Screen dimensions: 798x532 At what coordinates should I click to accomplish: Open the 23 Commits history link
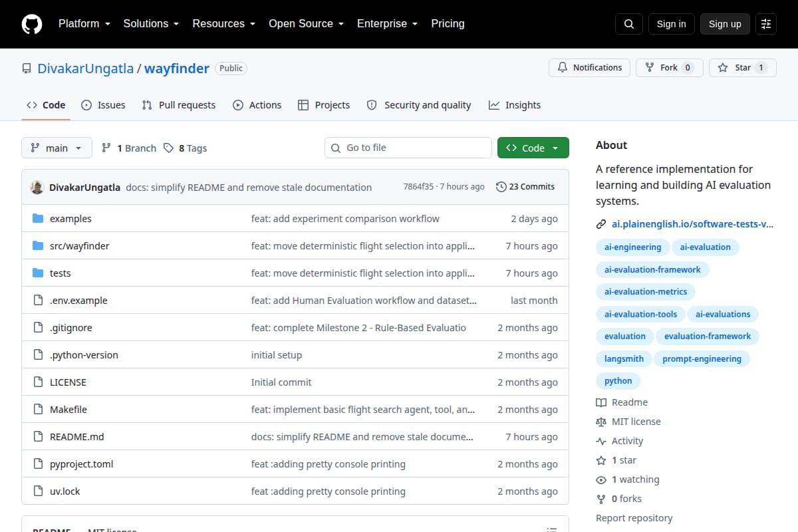pos(525,187)
